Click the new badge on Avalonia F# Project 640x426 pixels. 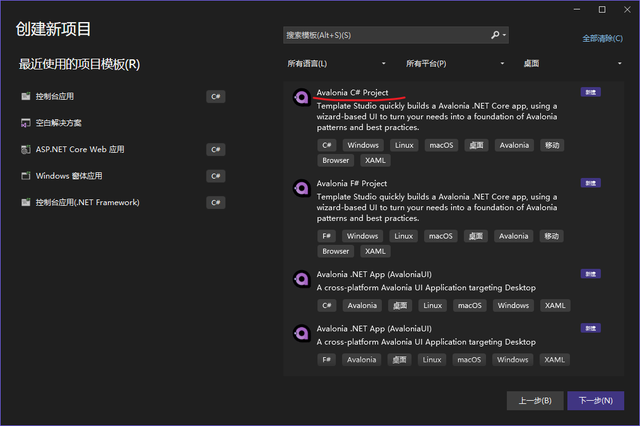[591, 183]
